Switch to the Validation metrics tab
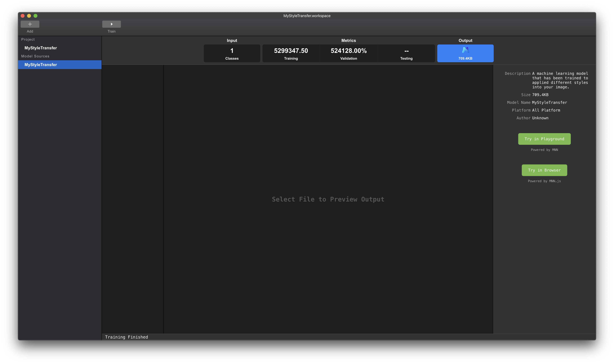The image size is (614, 364). [x=349, y=54]
